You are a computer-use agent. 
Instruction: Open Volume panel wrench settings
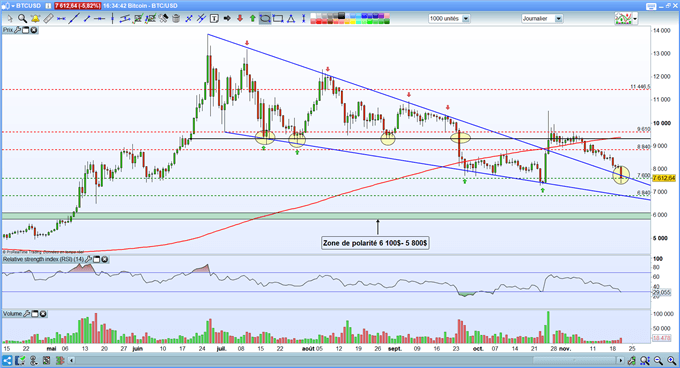(27, 313)
